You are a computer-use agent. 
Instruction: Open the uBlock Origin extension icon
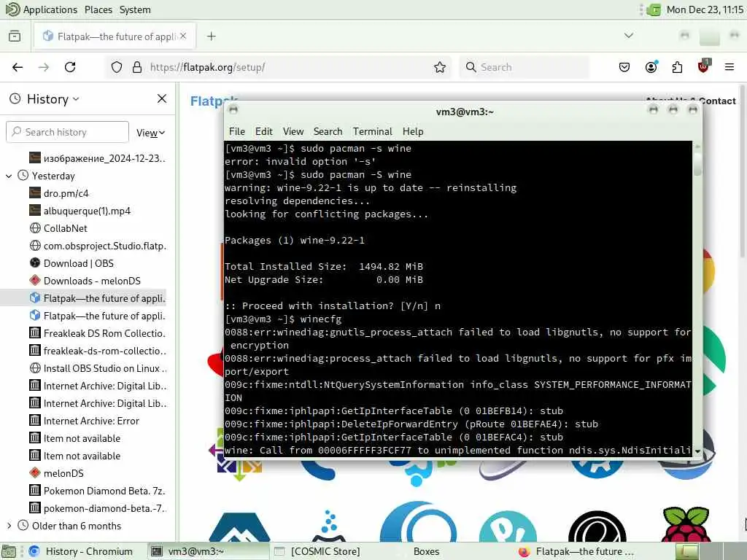[x=704, y=66]
